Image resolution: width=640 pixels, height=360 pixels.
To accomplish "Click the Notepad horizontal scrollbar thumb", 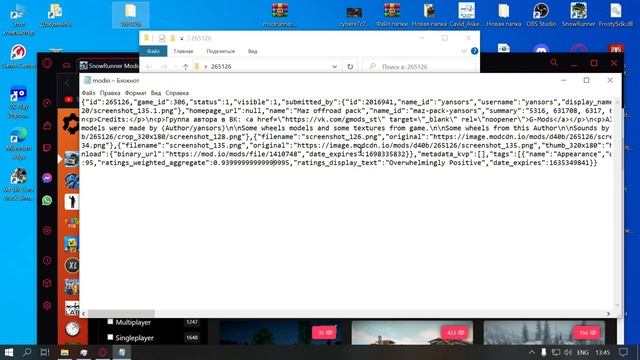I will [121, 313].
